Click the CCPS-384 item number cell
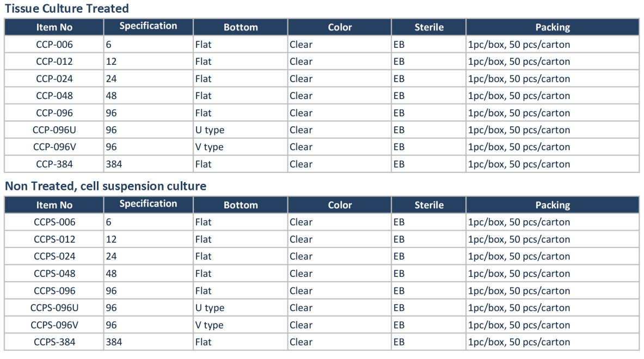The height and width of the screenshot is (359, 644). [54, 342]
